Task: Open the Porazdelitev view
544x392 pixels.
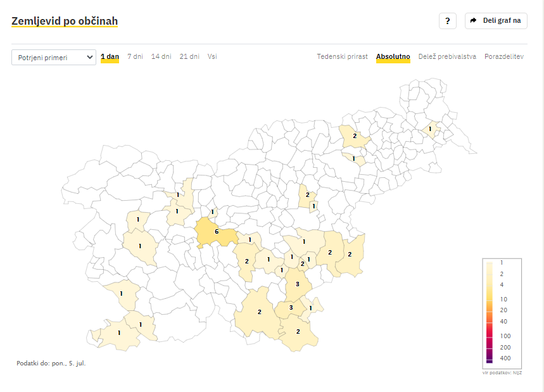Action: pos(503,56)
